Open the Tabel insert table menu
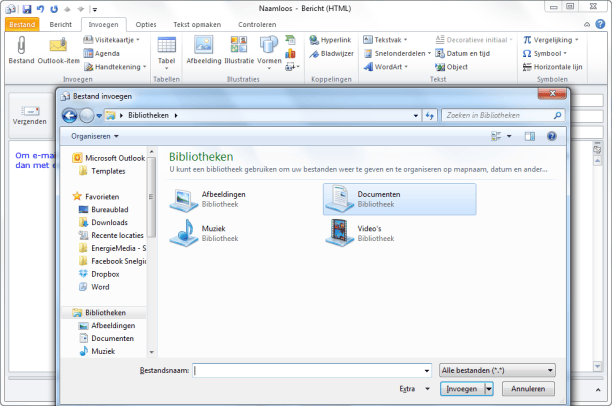Viewport: 612px width, 406px height. click(x=167, y=53)
